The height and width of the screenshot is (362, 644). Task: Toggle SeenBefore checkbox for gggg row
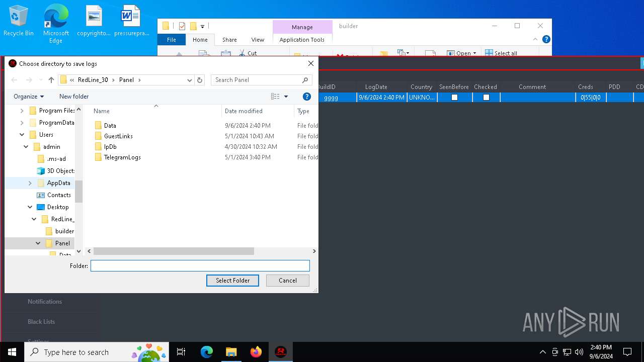click(x=454, y=98)
